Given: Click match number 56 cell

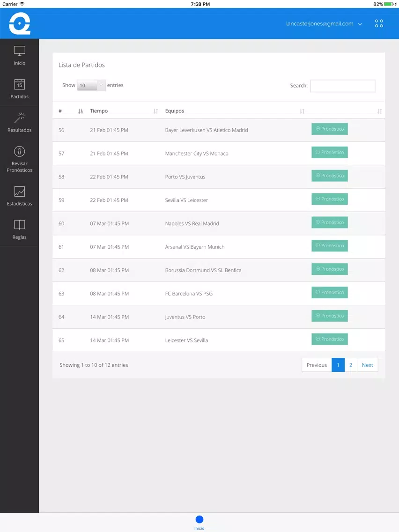Looking at the screenshot, I should pos(61,130).
